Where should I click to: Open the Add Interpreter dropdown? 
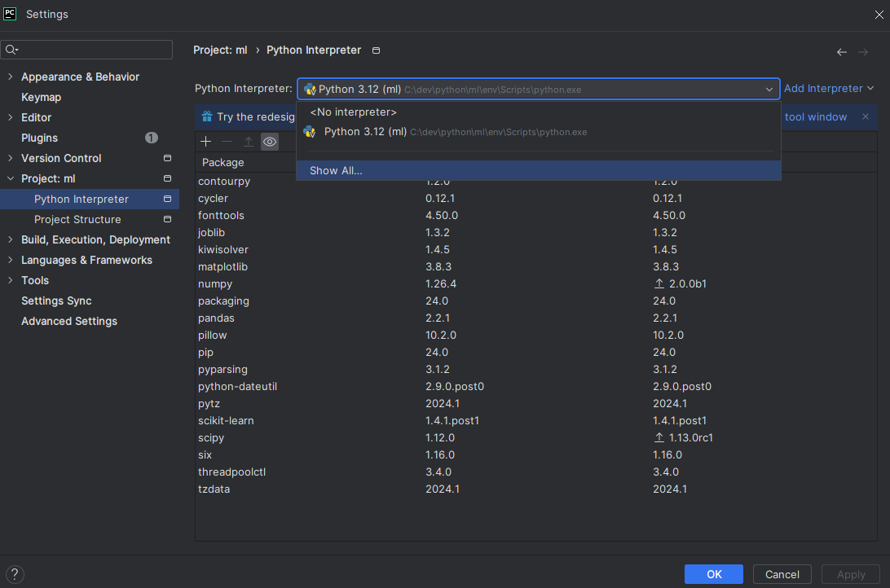point(829,89)
